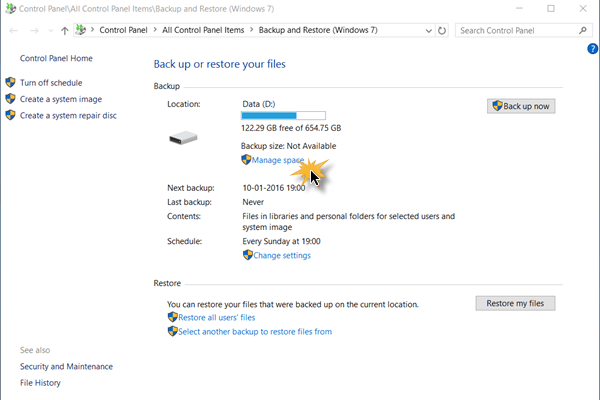The image size is (600, 400).
Task: Click the Up to parent folder arrow
Action: (65, 31)
